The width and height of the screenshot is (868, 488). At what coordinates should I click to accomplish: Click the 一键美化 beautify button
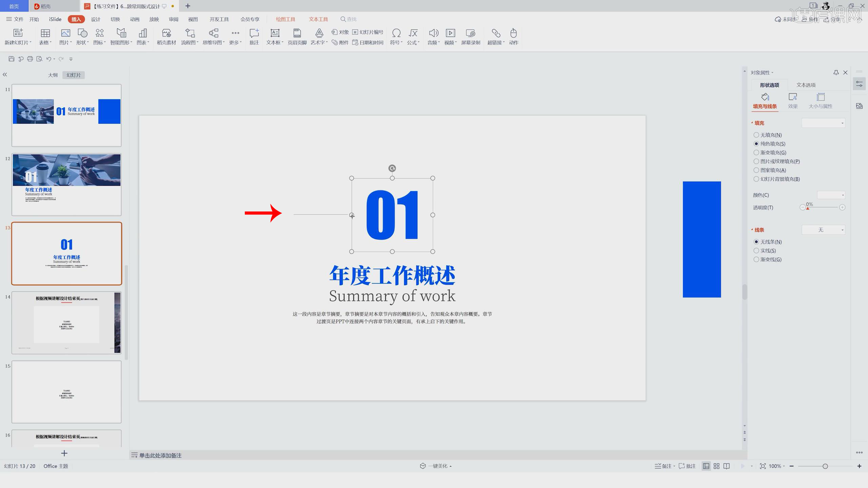click(437, 466)
